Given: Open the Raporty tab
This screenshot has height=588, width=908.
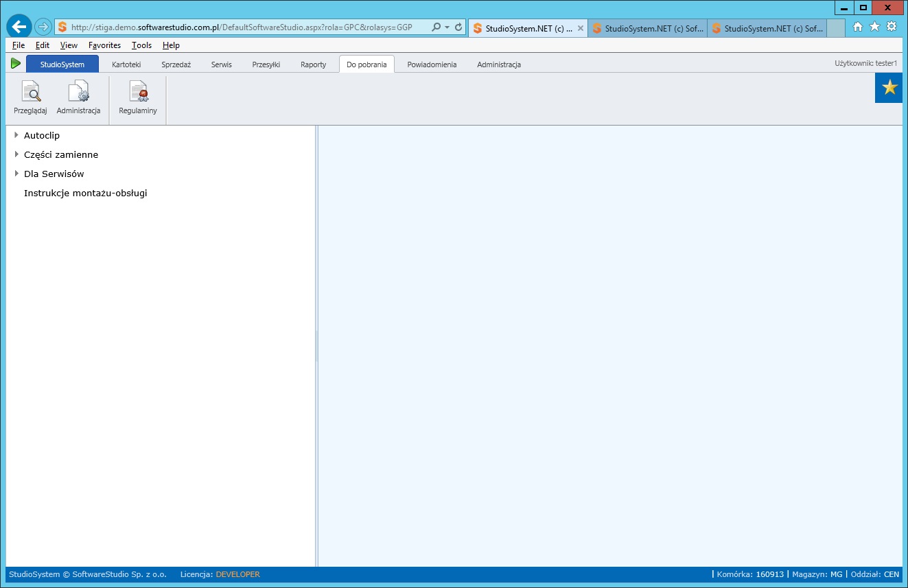Looking at the screenshot, I should (314, 64).
